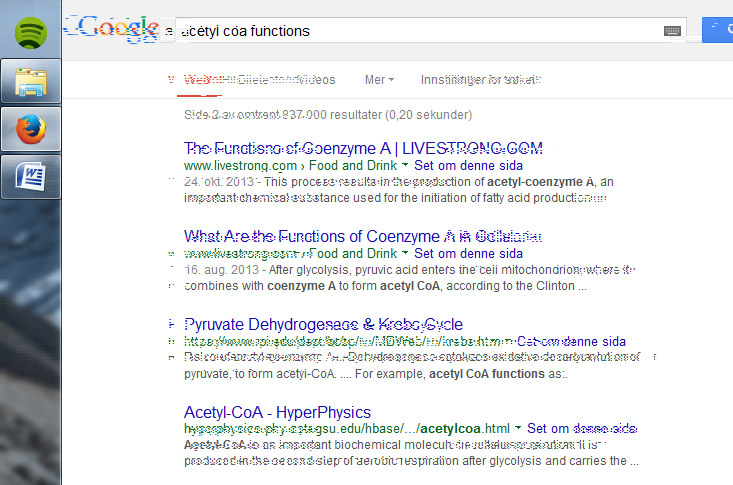The width and height of the screenshot is (733, 485).
Task: Expand the Mer dropdown menu
Action: (379, 80)
